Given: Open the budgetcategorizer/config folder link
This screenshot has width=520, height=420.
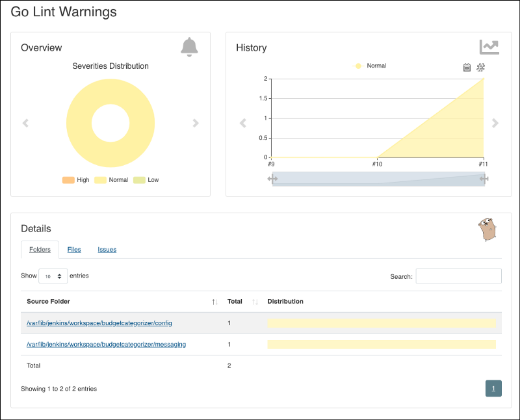Looking at the screenshot, I should click(99, 323).
